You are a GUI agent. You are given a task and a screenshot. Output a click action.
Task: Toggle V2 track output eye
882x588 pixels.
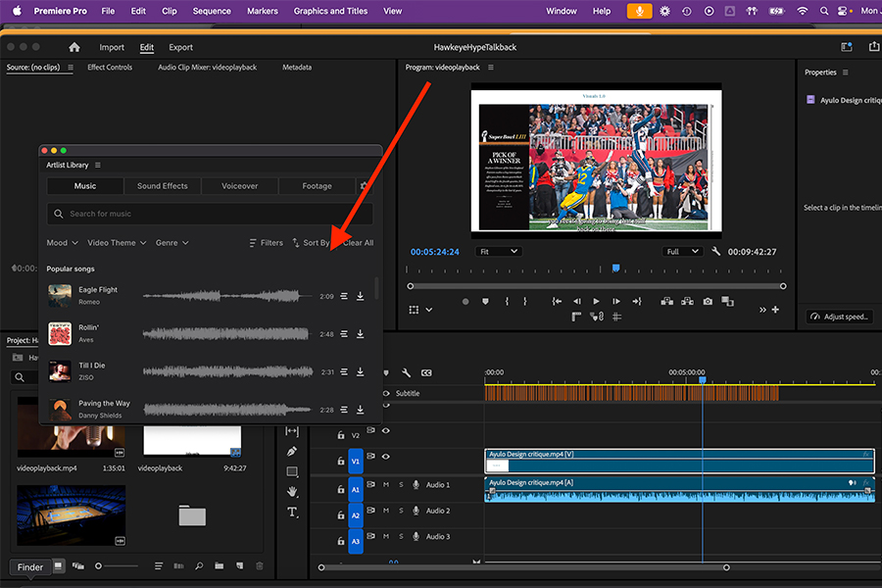click(x=386, y=430)
